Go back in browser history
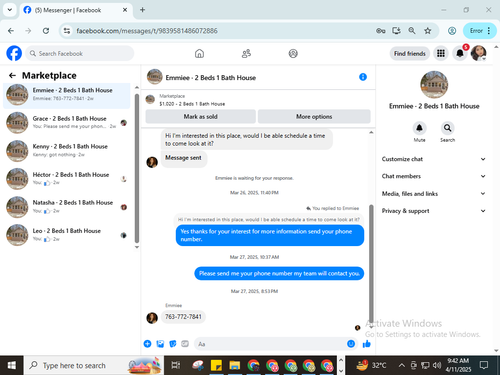 click(x=11, y=31)
